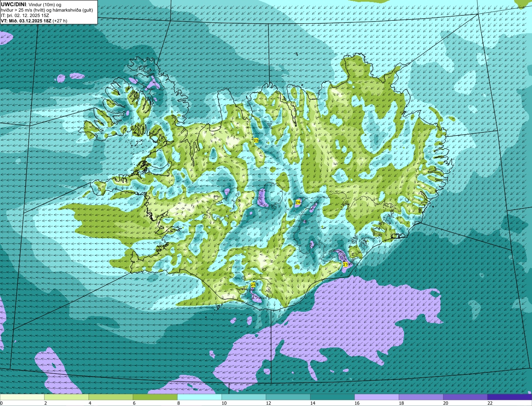Pick the 12–14 m/s medium teal swatch
This screenshot has height=406, width=532.
coord(288,397)
